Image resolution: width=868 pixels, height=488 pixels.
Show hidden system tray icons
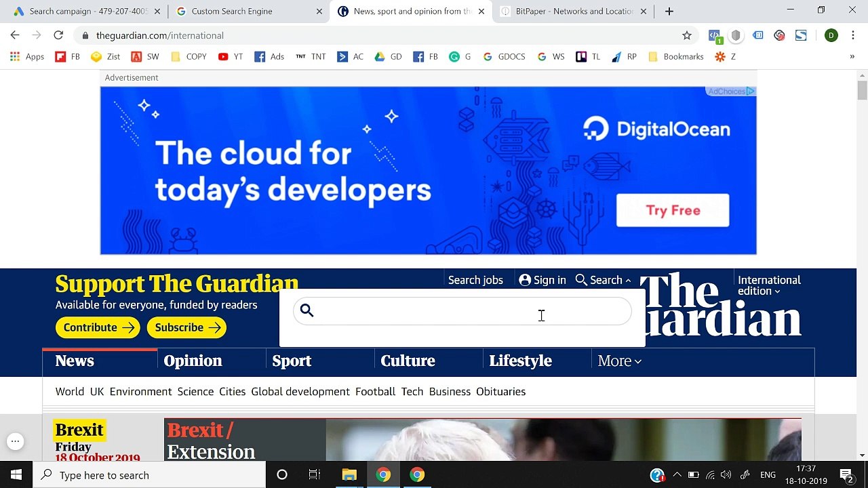click(x=677, y=475)
